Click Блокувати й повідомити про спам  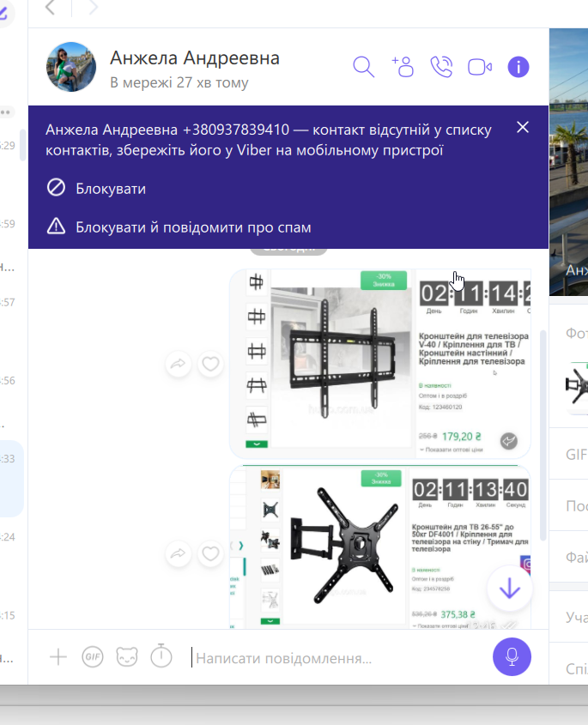(x=179, y=227)
